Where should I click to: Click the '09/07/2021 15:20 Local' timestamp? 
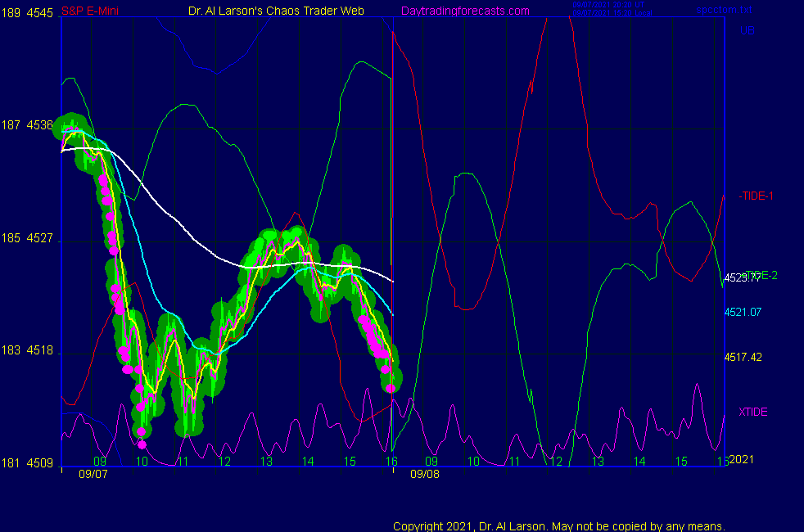(x=612, y=13)
